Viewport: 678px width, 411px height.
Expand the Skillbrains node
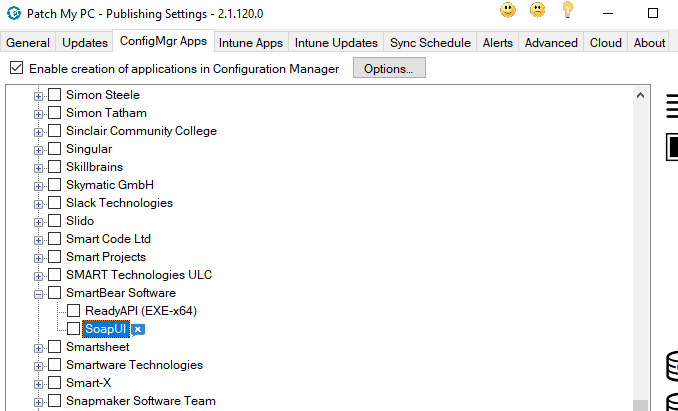pyautogui.click(x=38, y=169)
